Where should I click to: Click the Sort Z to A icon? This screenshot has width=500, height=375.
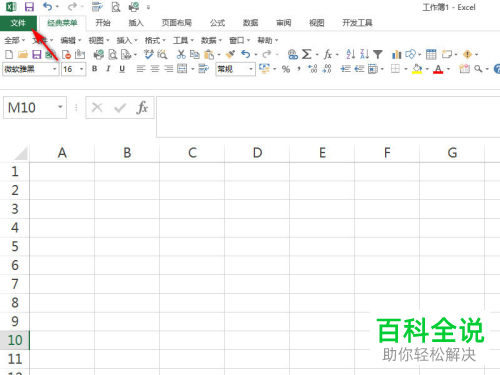[364, 54]
